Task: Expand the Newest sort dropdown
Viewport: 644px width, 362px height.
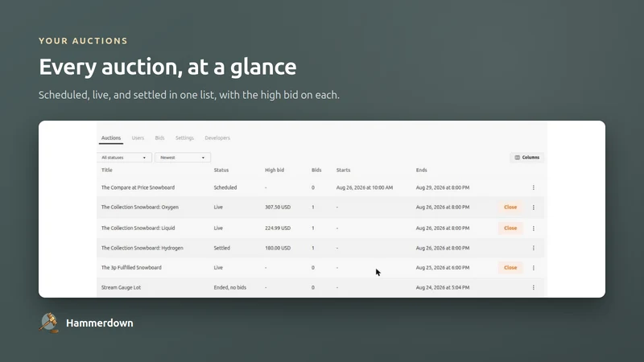Action: pyautogui.click(x=183, y=158)
